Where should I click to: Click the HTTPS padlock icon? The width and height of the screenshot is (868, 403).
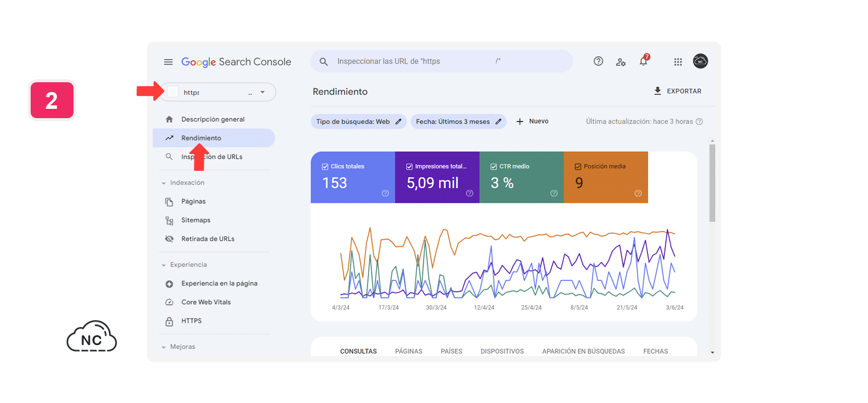tap(169, 321)
